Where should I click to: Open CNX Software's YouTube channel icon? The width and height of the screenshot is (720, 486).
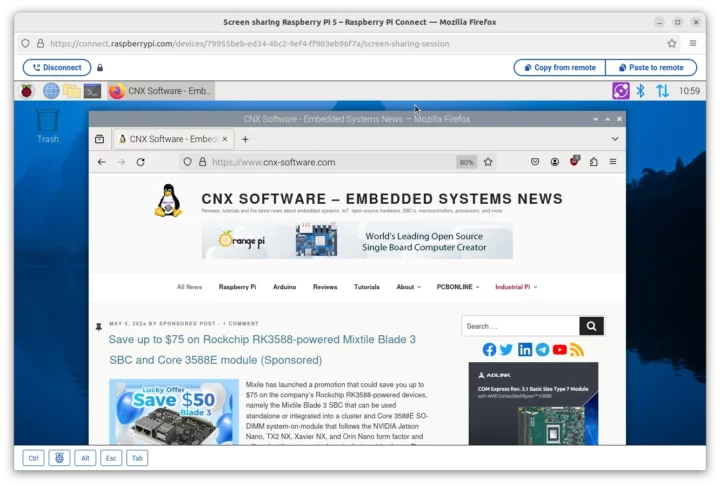559,350
